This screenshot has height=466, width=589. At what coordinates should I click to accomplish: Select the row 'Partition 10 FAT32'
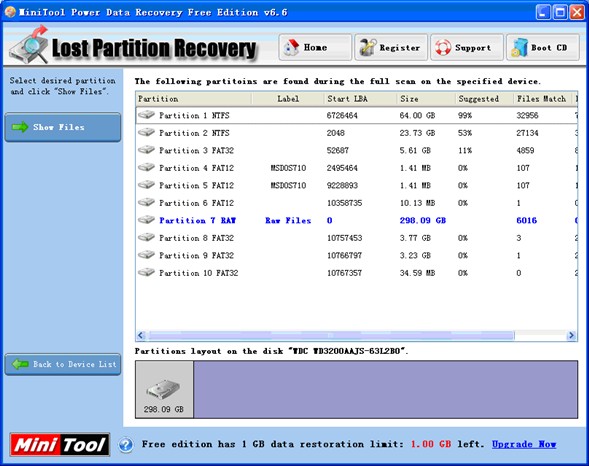click(x=357, y=273)
